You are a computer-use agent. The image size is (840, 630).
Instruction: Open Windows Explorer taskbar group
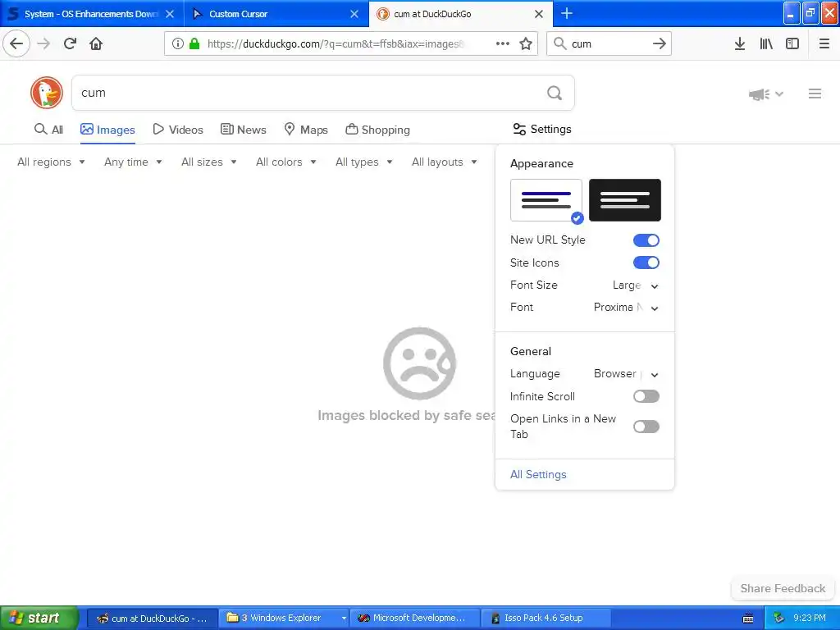285,619
